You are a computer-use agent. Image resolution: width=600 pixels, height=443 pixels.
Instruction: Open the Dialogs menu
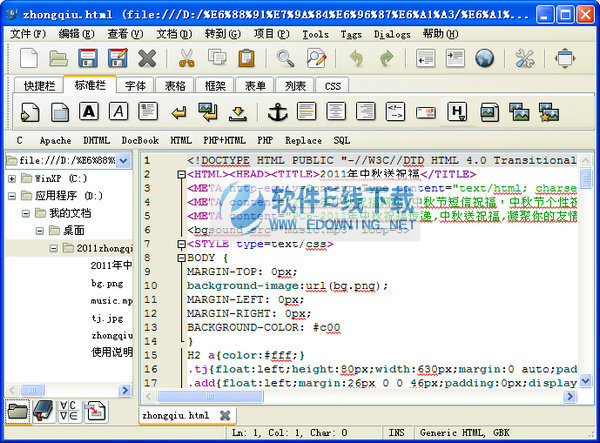(x=392, y=34)
